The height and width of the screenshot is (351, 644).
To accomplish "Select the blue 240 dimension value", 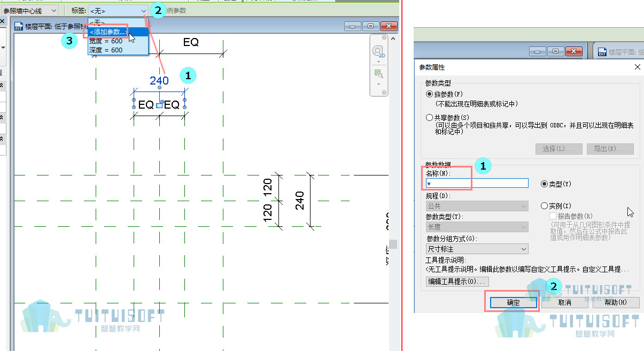I will click(159, 81).
